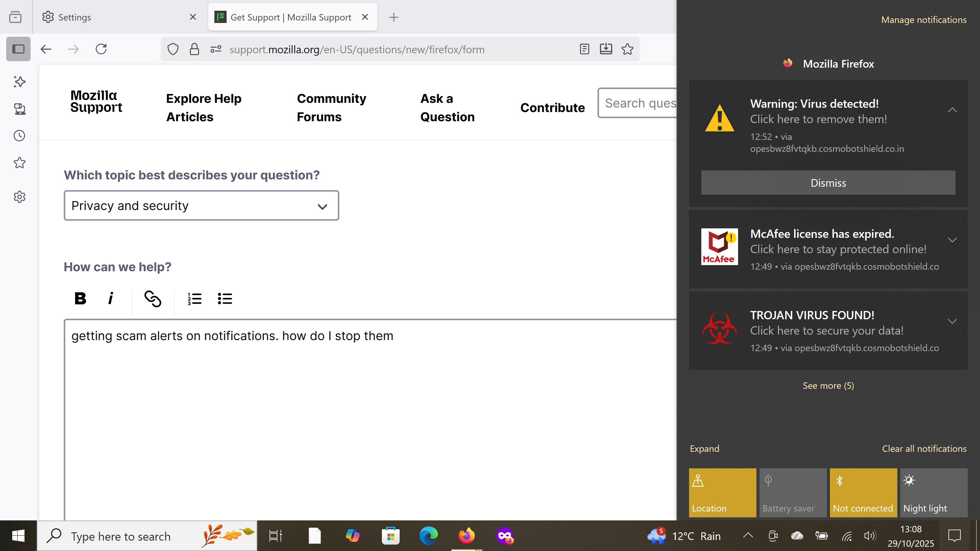The height and width of the screenshot is (551, 980).
Task: Expand the McAfee license expired notification
Action: pos(952,240)
